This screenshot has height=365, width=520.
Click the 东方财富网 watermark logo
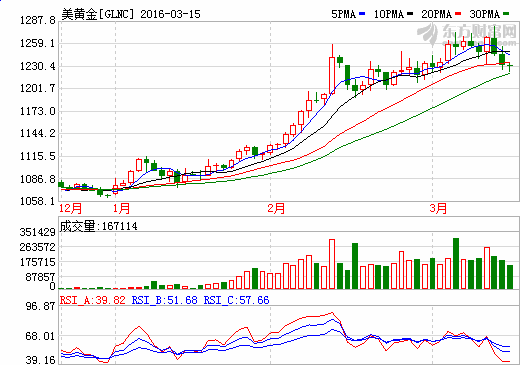467,34
